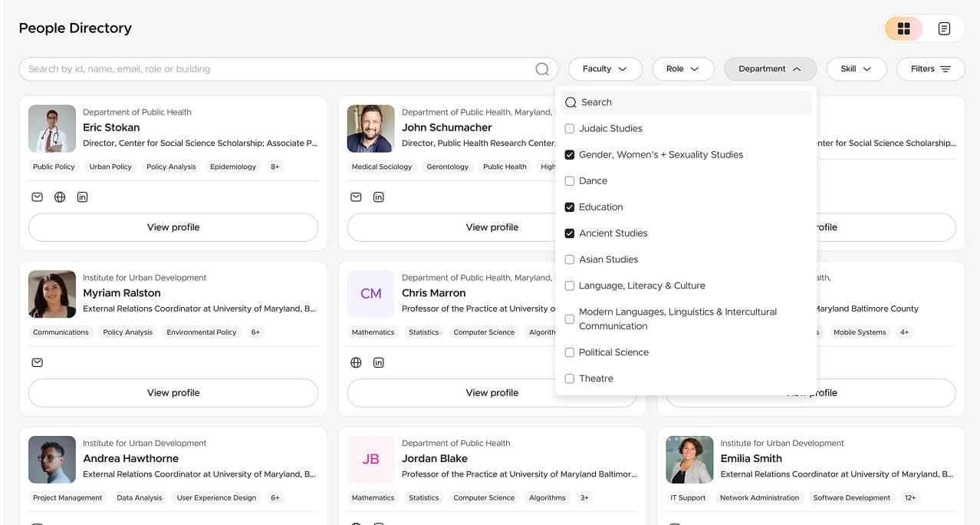View John Schumacher's profile
The image size is (980, 525).
492,227
